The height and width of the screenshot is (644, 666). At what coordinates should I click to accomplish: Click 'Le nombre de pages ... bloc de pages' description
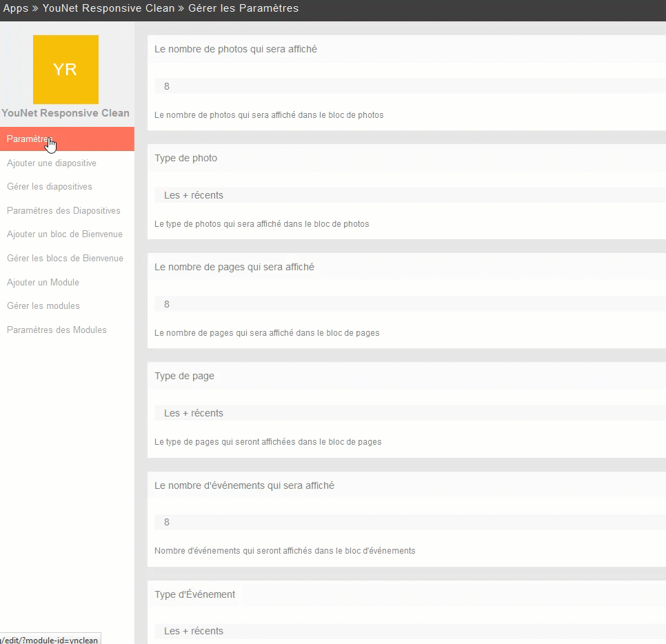click(x=267, y=333)
